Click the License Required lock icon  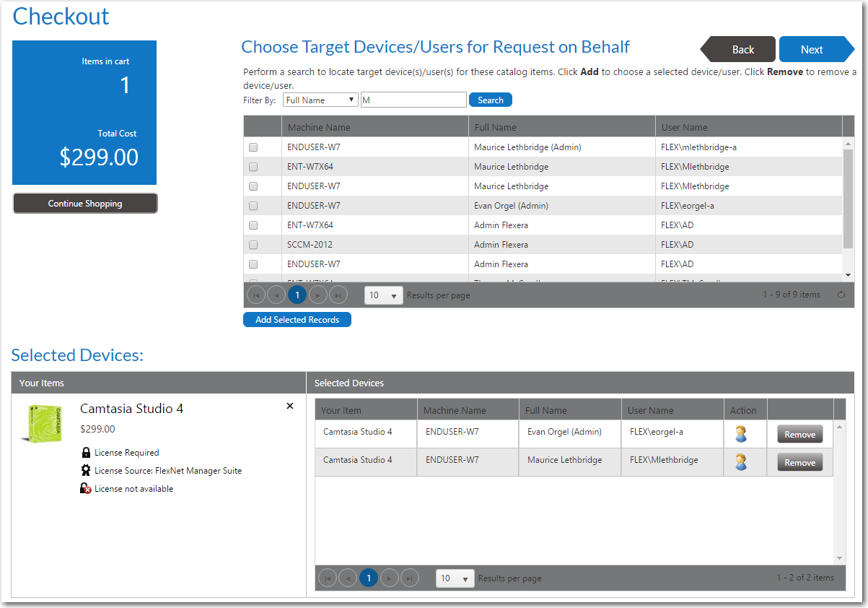tap(87, 453)
